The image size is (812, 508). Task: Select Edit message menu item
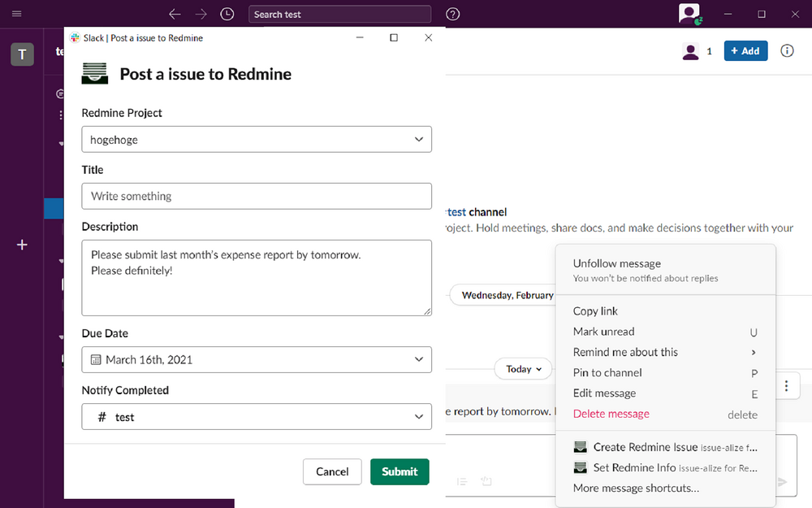click(x=666, y=393)
